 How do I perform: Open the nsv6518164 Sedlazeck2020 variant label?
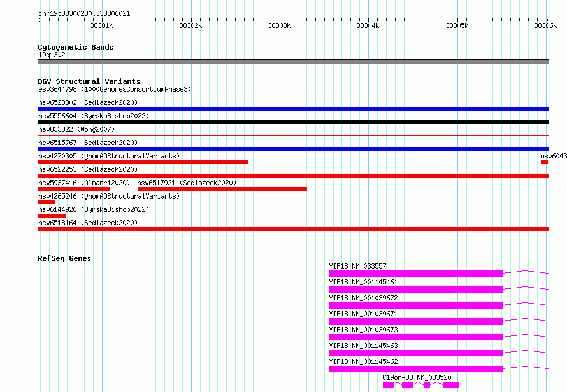pyautogui.click(x=88, y=223)
